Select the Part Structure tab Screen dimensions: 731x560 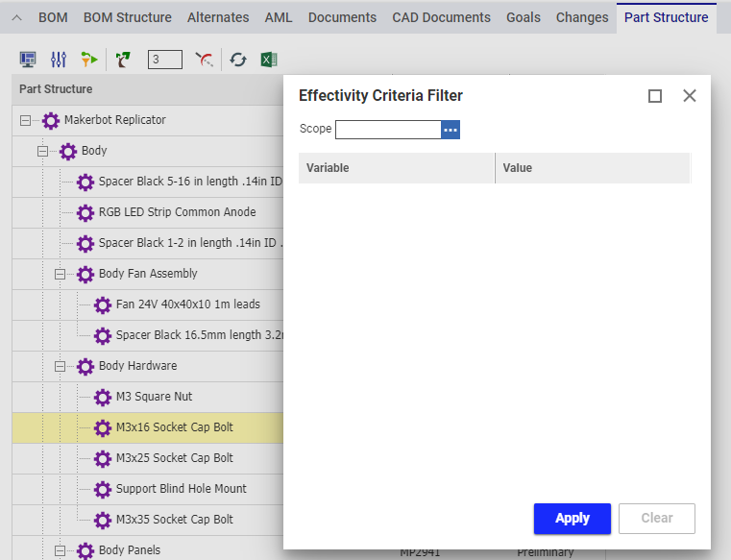[x=667, y=17]
